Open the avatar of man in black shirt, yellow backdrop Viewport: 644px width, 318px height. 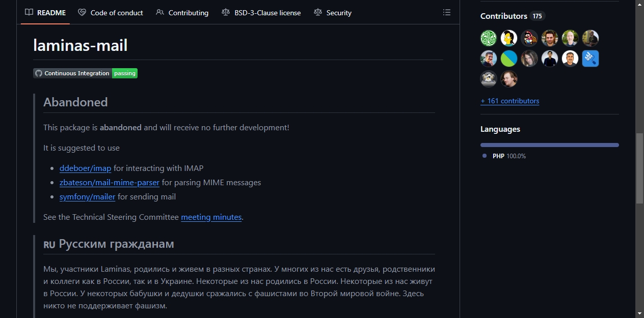coord(591,38)
